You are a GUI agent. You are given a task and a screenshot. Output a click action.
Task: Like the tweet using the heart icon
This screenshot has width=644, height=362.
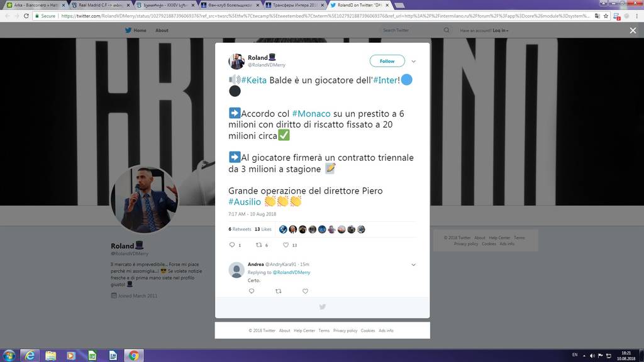tap(285, 245)
